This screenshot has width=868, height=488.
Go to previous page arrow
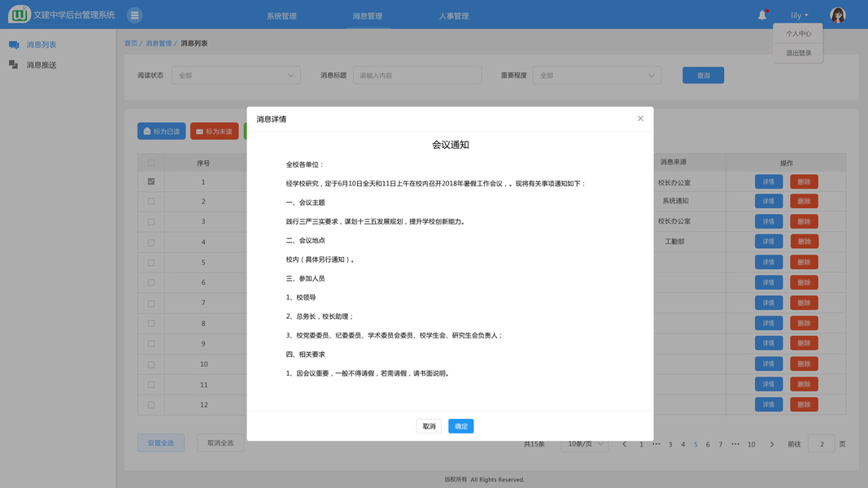tap(625, 444)
